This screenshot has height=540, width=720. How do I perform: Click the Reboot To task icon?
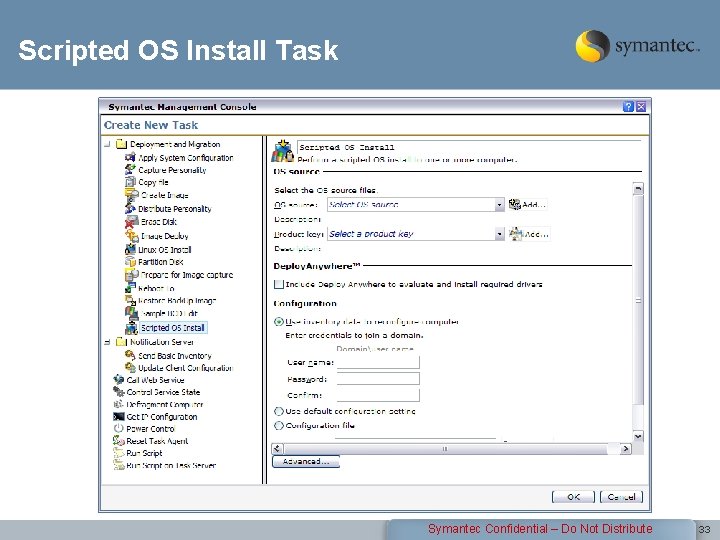[x=130, y=288]
